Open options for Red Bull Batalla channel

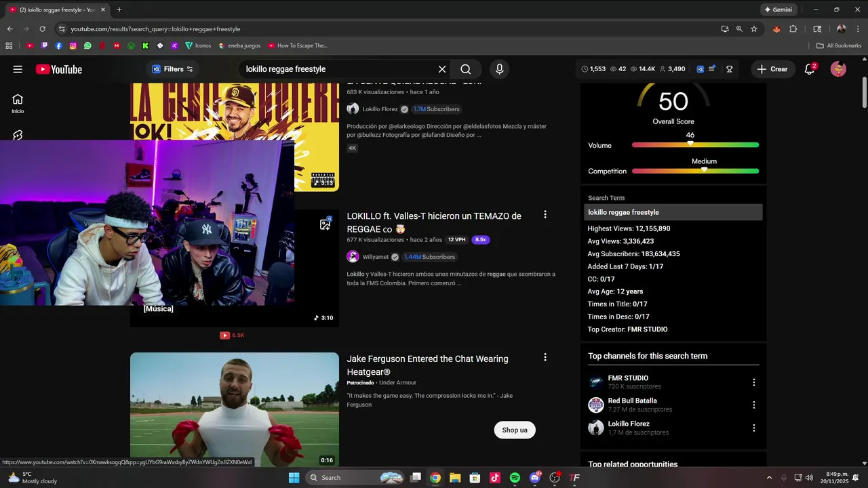[x=753, y=405]
